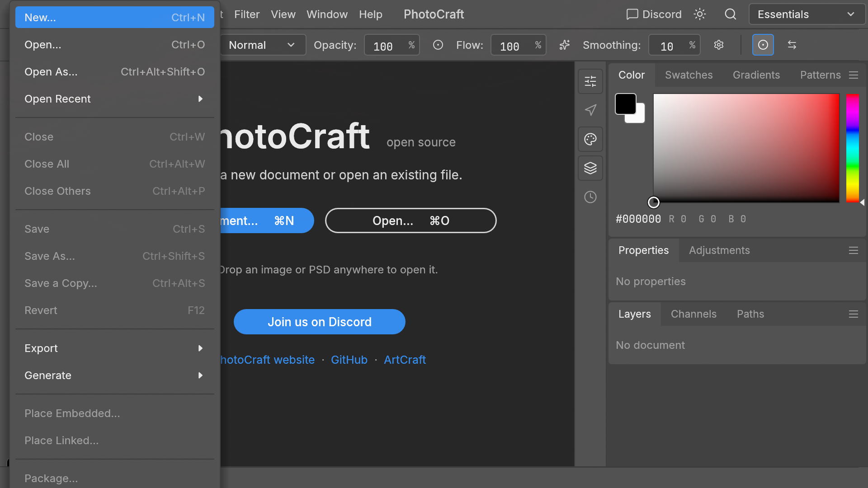Open the adjustments sliders panel icon
The height and width of the screenshot is (488, 868).
[590, 81]
